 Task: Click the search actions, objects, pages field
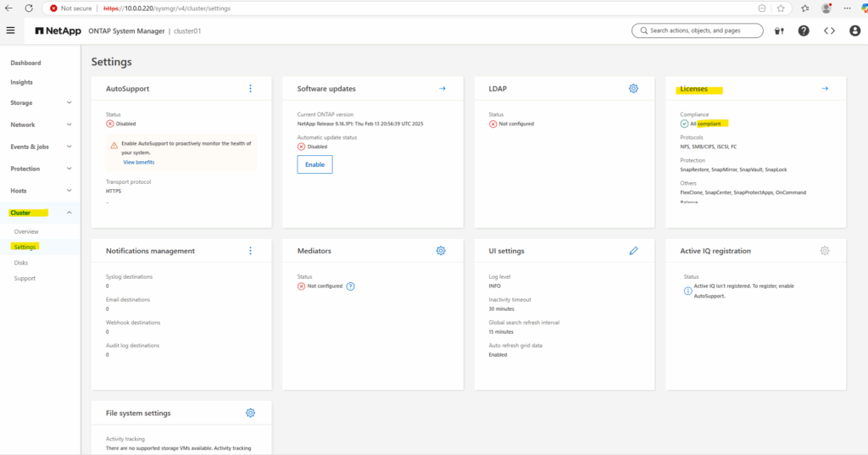698,31
